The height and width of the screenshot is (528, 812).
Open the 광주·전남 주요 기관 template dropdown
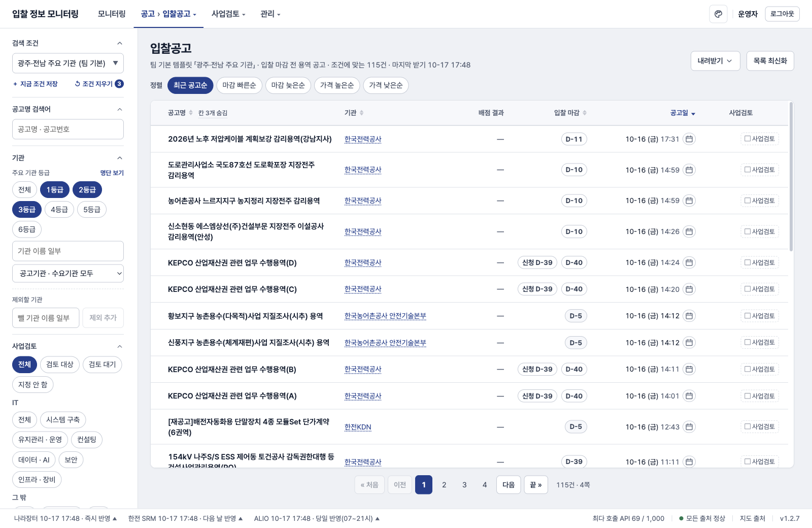[x=68, y=63]
